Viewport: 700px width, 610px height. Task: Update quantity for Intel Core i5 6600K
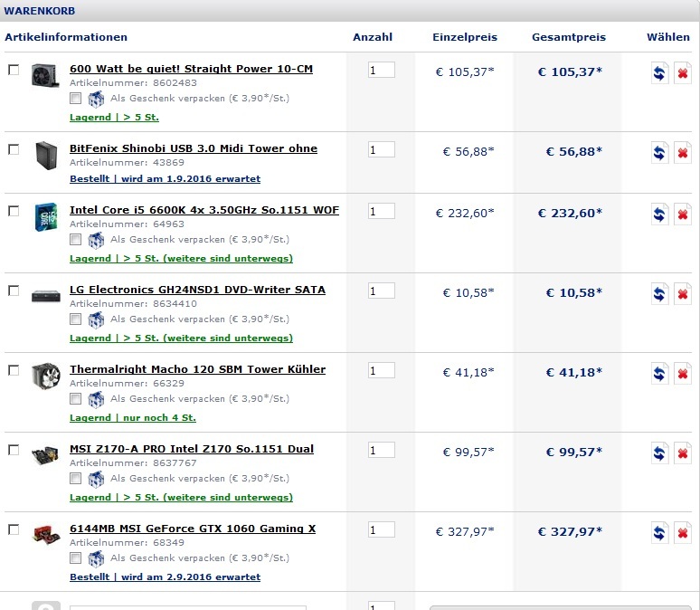coord(660,214)
